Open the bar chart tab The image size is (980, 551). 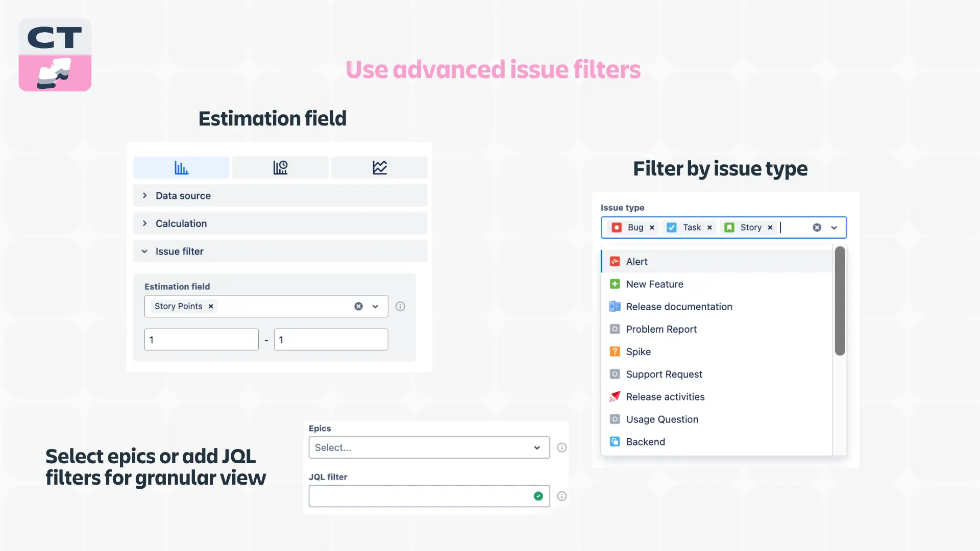(181, 167)
